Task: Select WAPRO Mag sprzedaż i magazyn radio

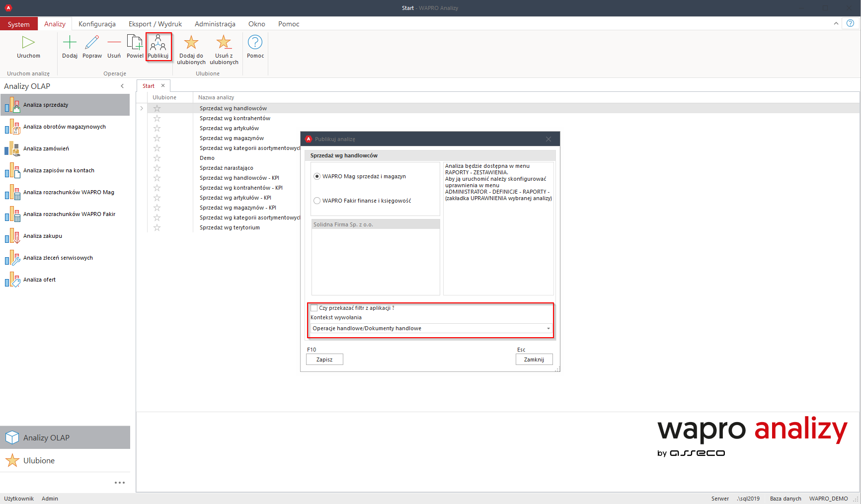Action: point(317,176)
